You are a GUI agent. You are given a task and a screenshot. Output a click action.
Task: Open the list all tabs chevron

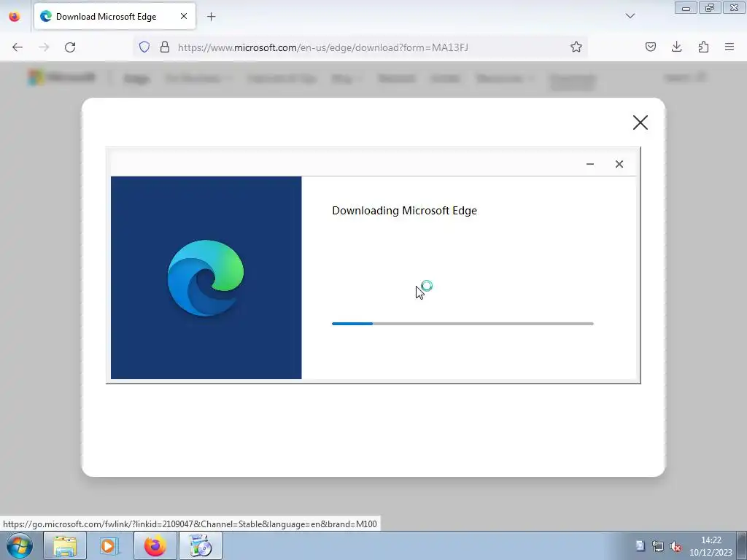[x=630, y=16]
